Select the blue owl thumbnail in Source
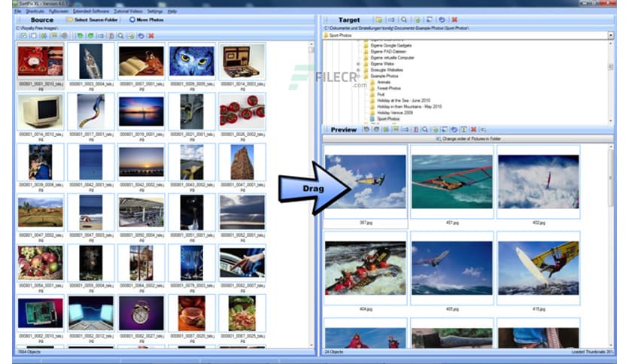629x364 pixels. coord(192,62)
